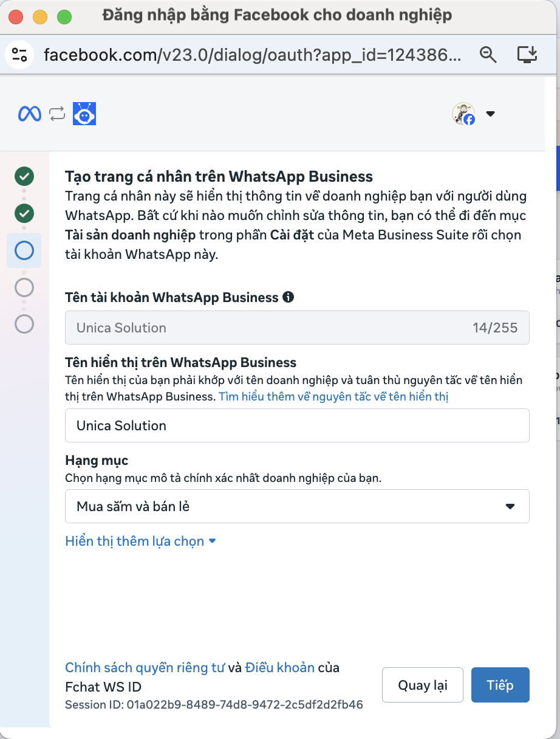Open the account switcher dropdown arrow
This screenshot has height=739, width=560.
click(x=491, y=114)
